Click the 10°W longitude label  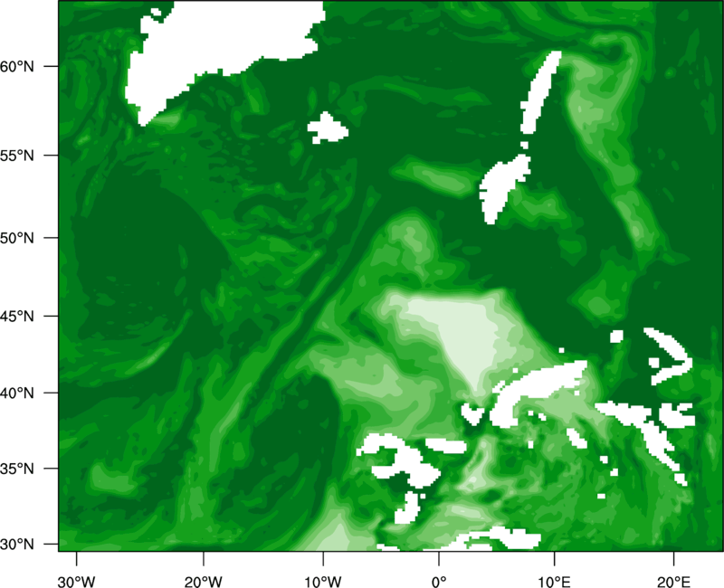[x=323, y=582]
